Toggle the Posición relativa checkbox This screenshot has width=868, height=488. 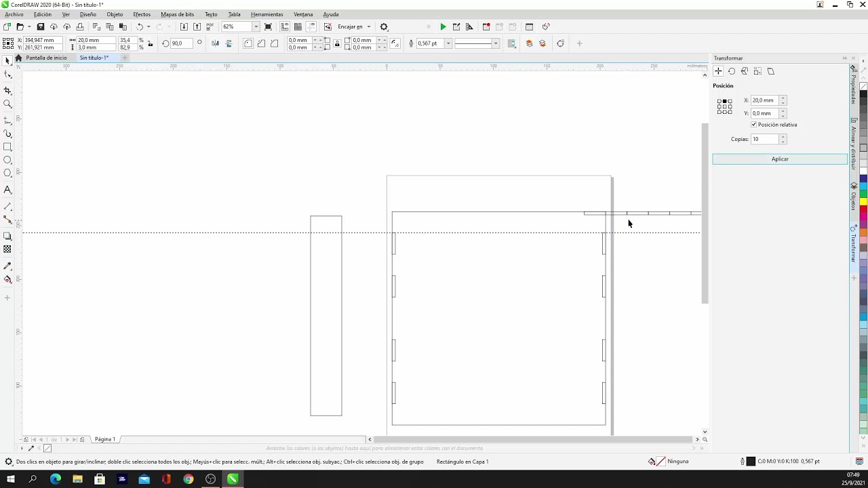tap(753, 125)
